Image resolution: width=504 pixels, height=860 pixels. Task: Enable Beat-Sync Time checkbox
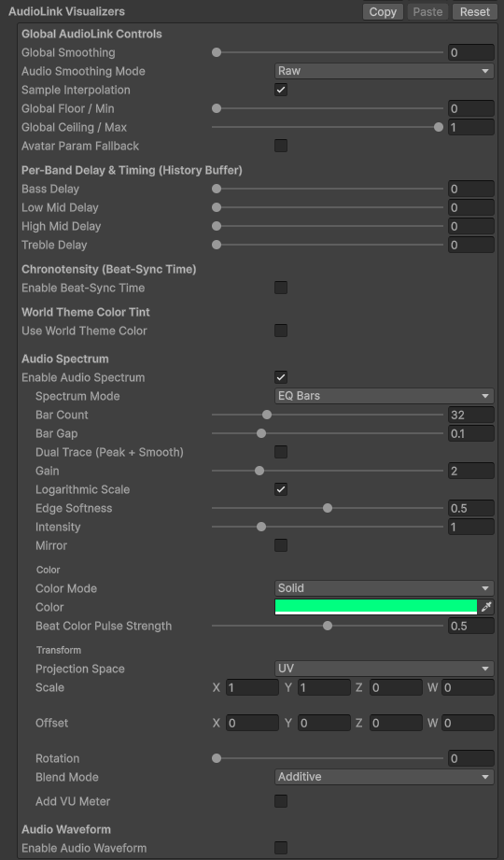coord(281,288)
